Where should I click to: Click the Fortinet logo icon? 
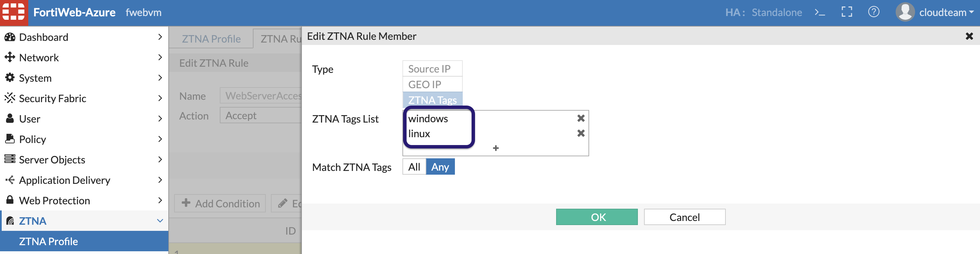click(x=13, y=12)
